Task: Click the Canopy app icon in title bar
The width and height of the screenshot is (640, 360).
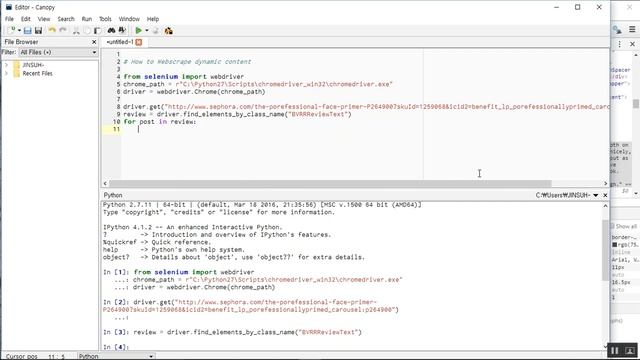Action: pos(9,7)
